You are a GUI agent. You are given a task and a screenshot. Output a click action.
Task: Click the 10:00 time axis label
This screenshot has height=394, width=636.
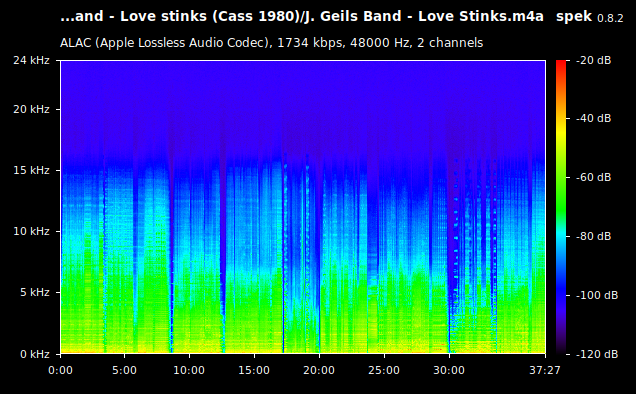(189, 370)
